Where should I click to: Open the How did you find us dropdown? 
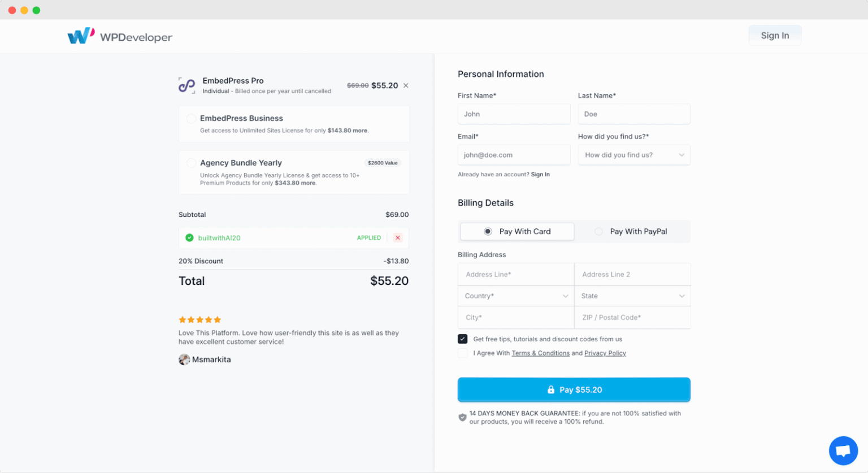tap(633, 155)
